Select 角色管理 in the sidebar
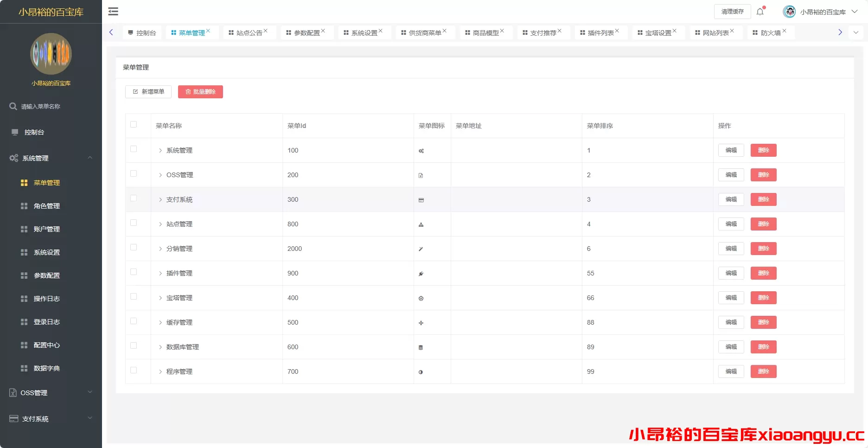This screenshot has height=448, width=868. (x=46, y=205)
